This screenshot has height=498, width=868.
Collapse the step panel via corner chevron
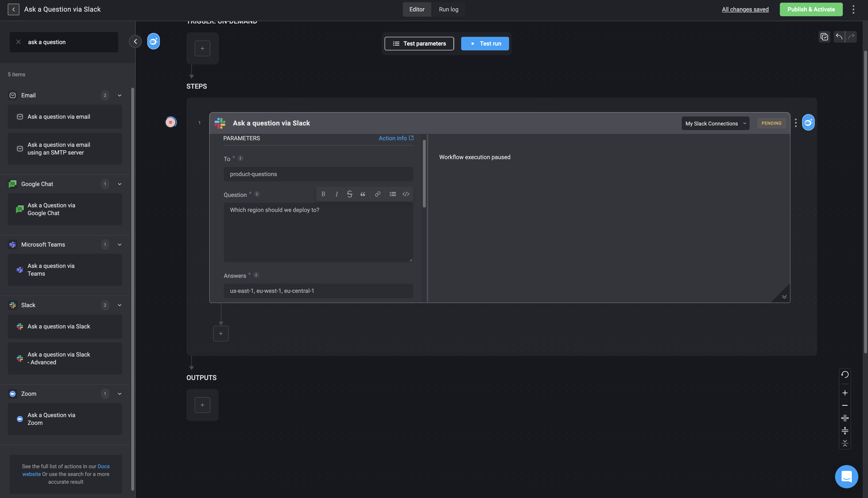[x=784, y=296]
